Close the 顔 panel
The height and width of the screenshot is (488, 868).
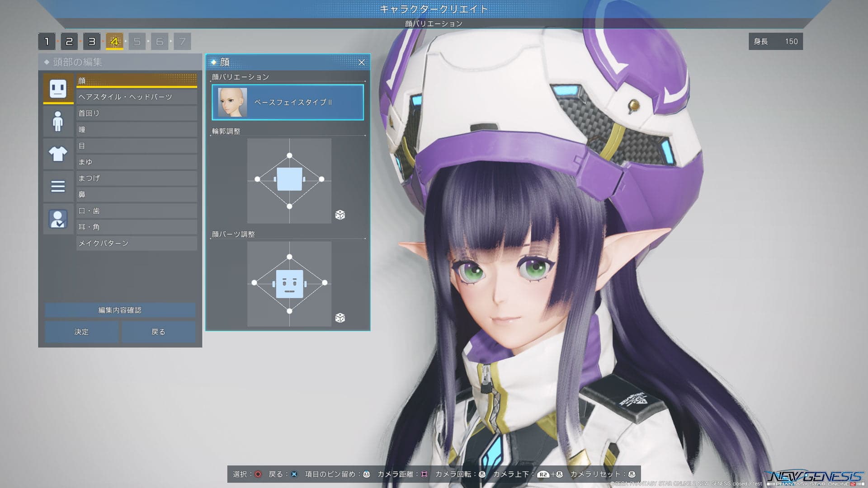click(362, 62)
